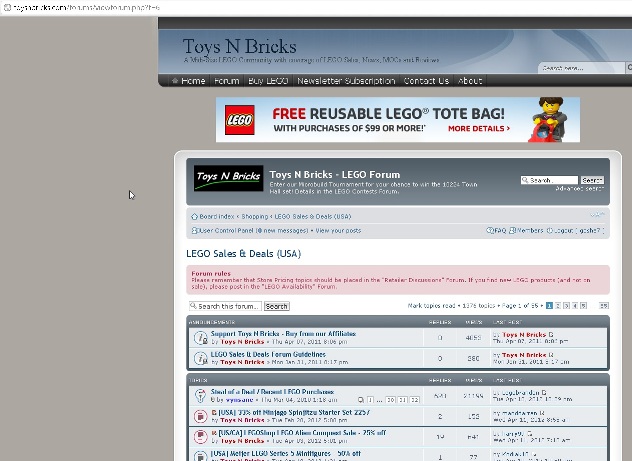Go to pagination page 4
Image resolution: width=632 pixels, height=461 pixels.
[x=575, y=306]
